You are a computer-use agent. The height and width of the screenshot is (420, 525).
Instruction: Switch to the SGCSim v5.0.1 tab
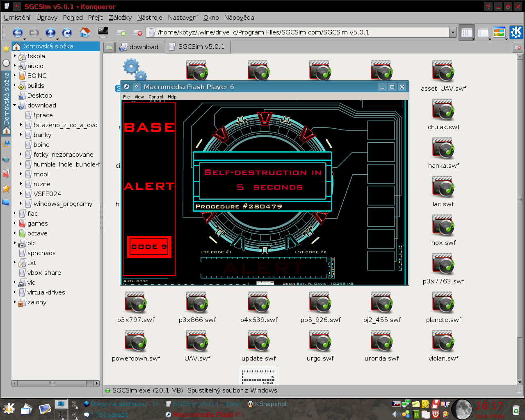point(197,47)
